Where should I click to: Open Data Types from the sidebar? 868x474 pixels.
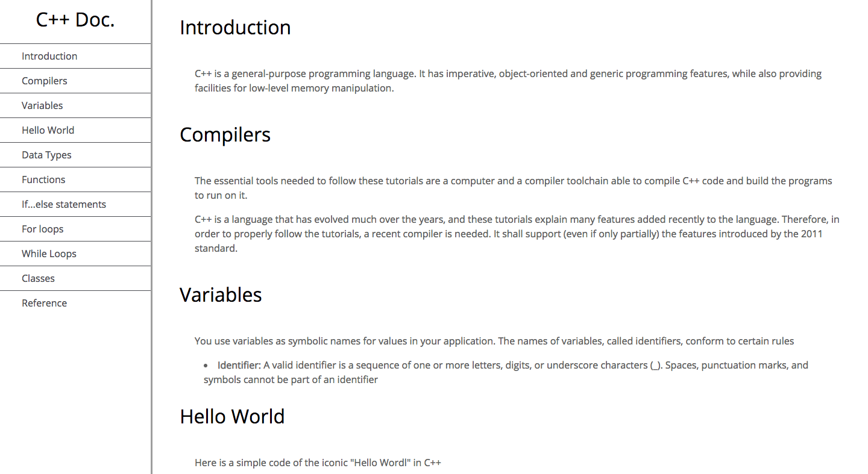tap(75, 155)
